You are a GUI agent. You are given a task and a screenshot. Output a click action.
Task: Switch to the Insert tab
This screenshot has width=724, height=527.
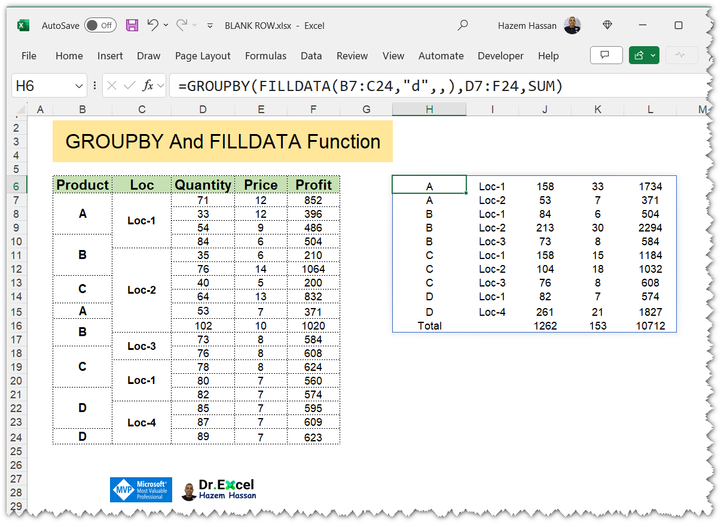point(110,56)
